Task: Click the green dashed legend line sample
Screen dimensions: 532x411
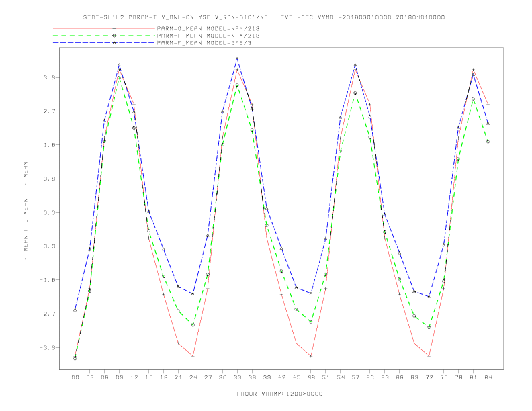Action: pos(104,36)
